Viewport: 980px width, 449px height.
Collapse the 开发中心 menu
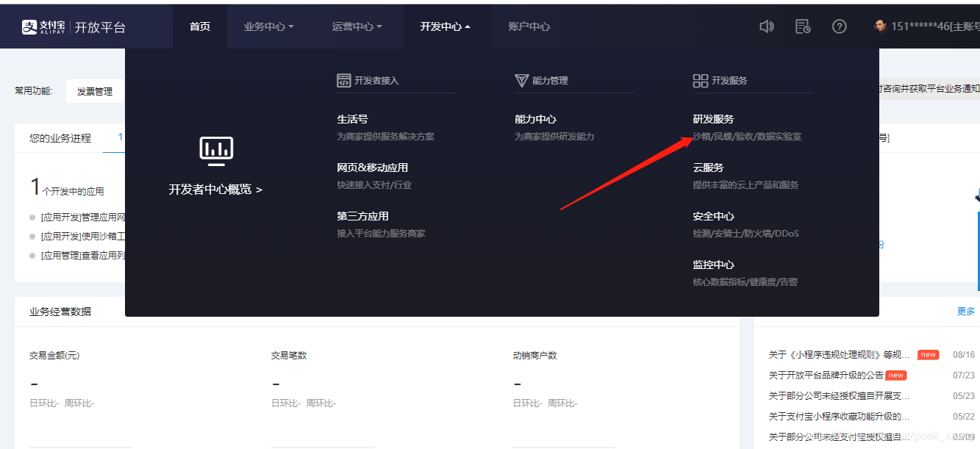446,26
